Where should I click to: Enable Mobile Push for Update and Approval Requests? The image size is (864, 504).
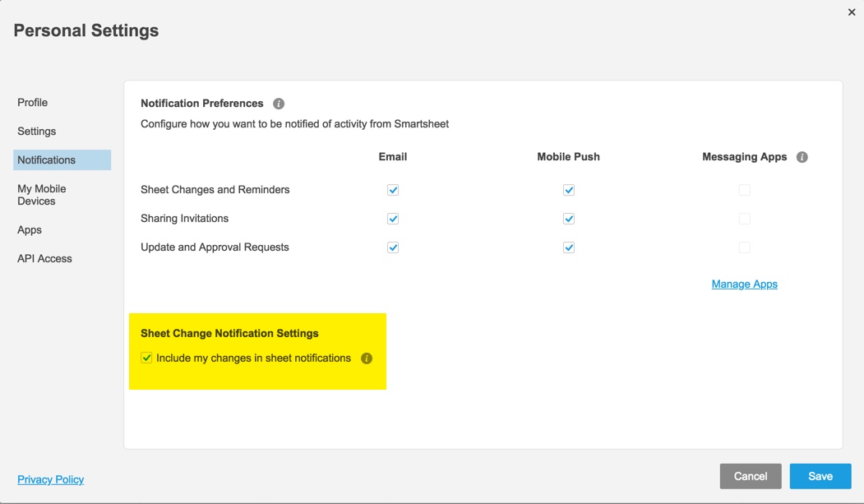coord(568,247)
